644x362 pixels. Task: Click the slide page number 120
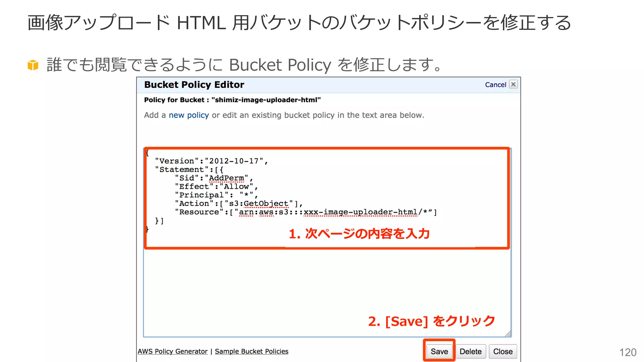coord(628,352)
